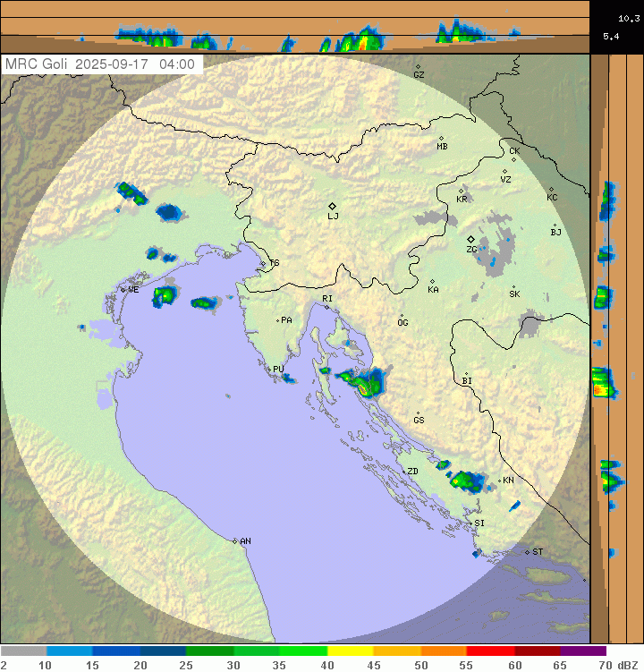
Task: Click the blue 15–20 dBZ swatch
Action: coord(116,651)
